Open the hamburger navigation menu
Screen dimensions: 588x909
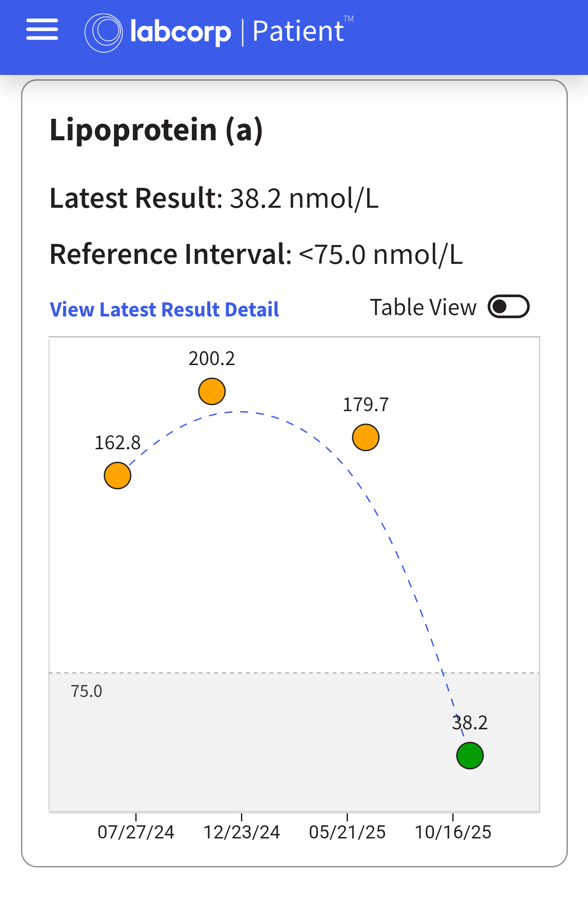(42, 30)
